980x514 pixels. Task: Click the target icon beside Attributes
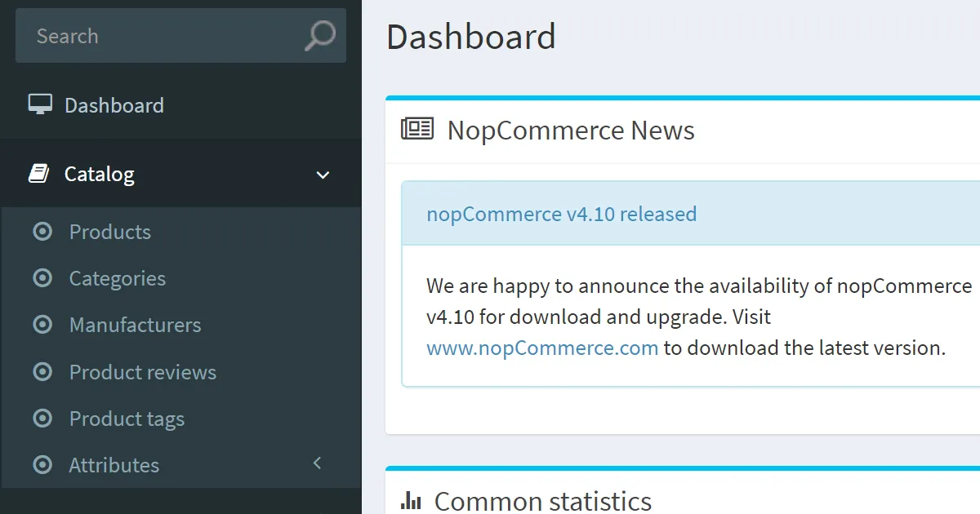point(42,465)
